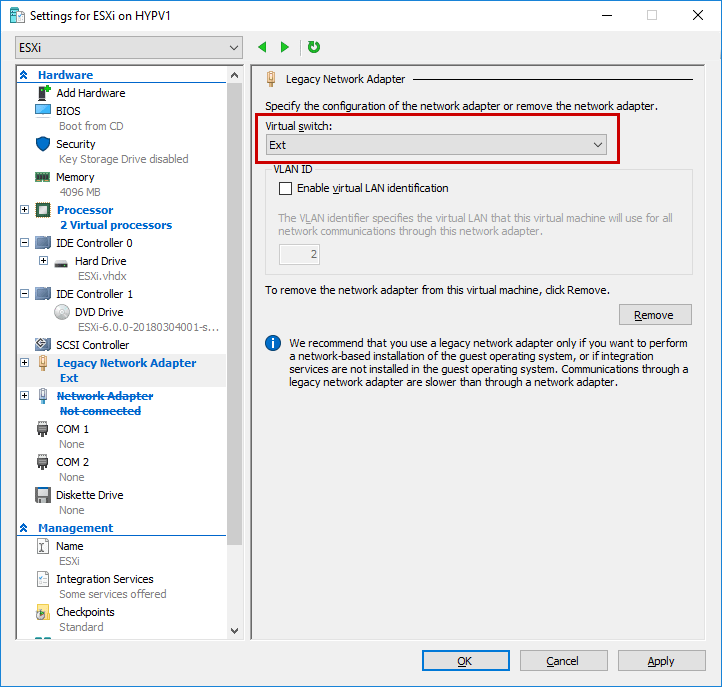Select the struck-through Network Adapter icon
This screenshot has height=687, width=722.
(43, 396)
